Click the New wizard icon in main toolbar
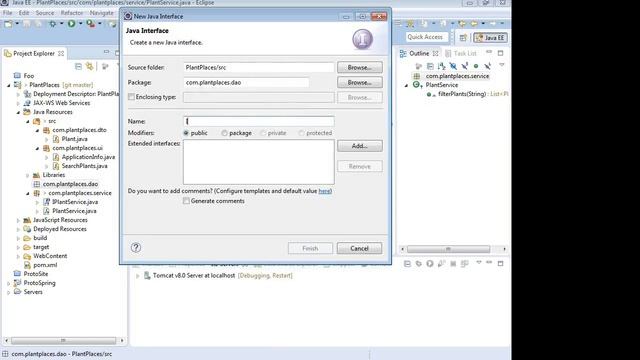The height and width of the screenshot is (360, 640). tap(8, 24)
